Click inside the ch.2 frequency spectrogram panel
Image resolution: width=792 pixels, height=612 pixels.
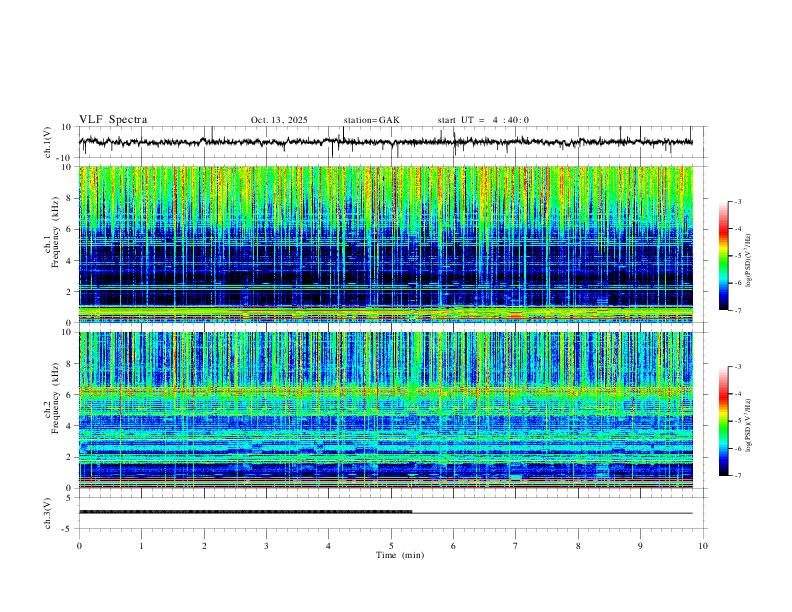(x=385, y=410)
